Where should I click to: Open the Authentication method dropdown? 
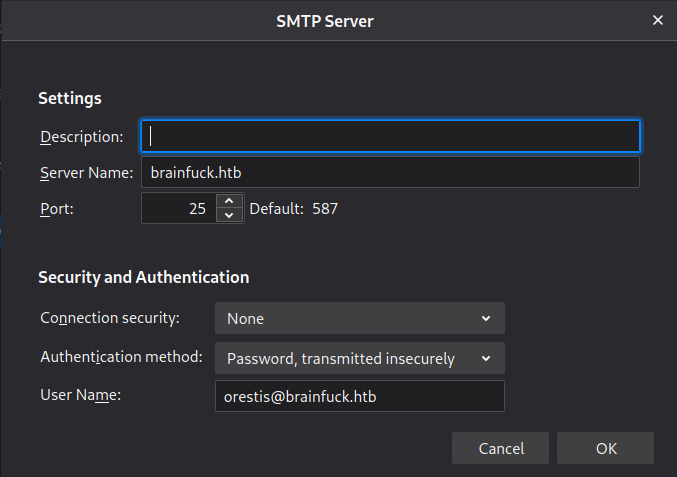click(x=360, y=358)
